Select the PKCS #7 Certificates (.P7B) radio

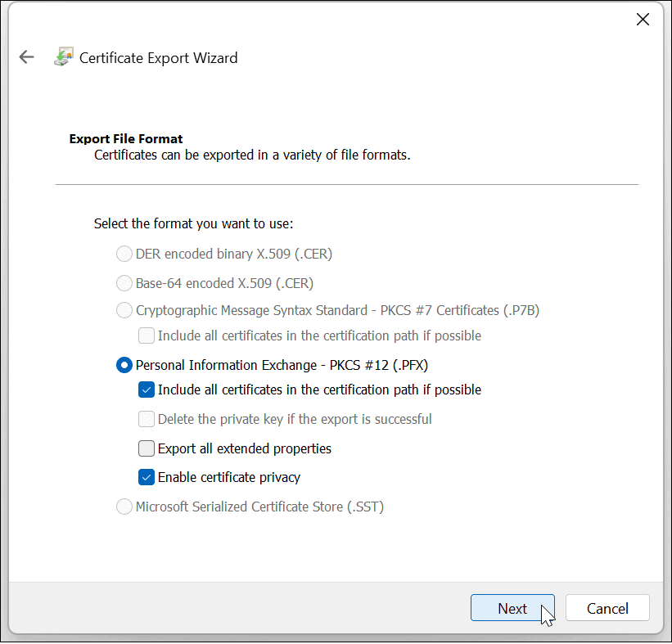pyautogui.click(x=124, y=310)
